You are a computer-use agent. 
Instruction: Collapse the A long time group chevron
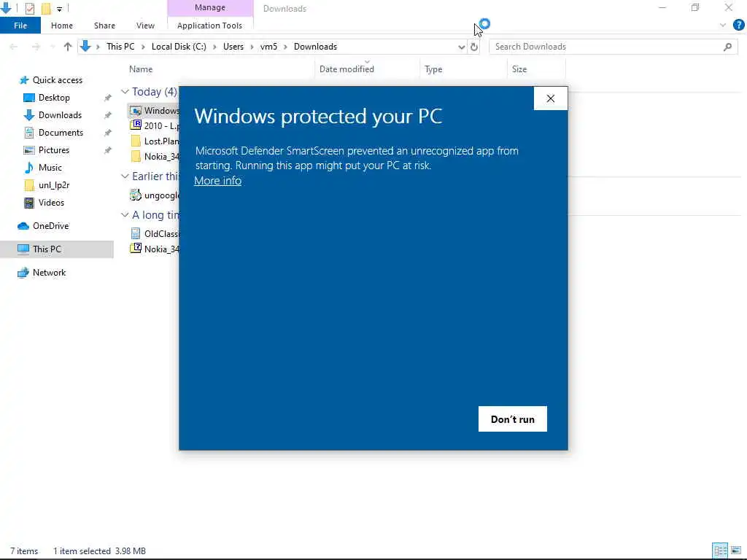(125, 215)
